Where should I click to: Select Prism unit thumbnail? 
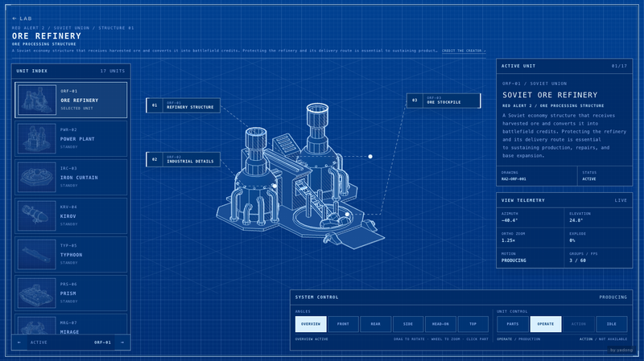pyautogui.click(x=37, y=293)
